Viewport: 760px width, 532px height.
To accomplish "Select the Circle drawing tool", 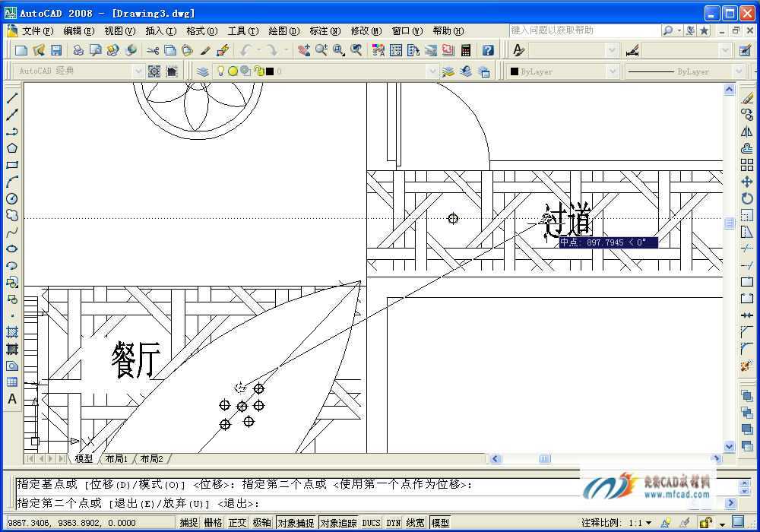I will click(x=12, y=198).
